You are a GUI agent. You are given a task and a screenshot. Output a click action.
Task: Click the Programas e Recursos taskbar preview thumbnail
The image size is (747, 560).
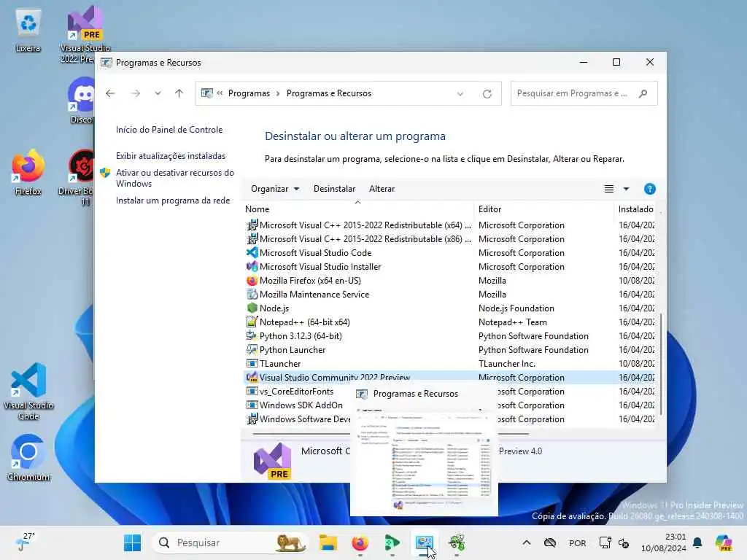point(424,450)
